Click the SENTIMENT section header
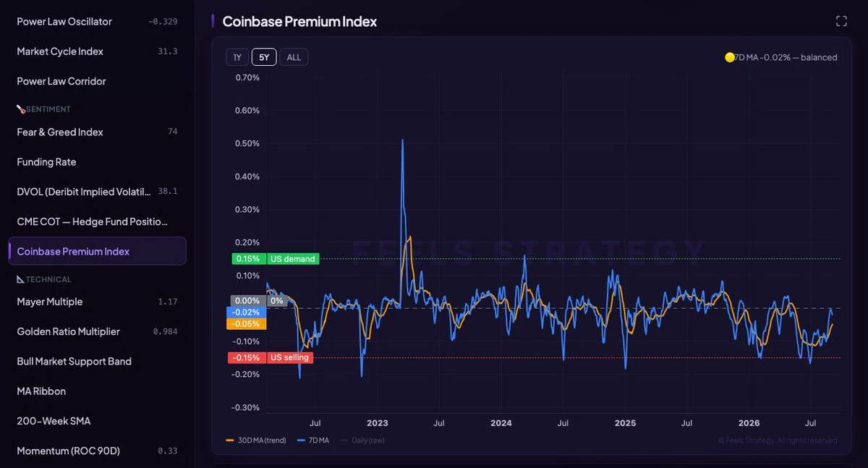 point(43,109)
